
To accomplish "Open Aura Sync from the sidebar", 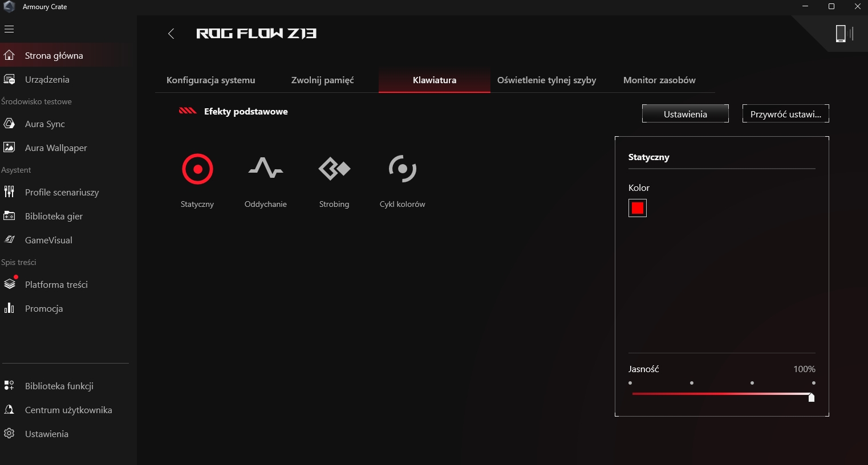I will (44, 124).
